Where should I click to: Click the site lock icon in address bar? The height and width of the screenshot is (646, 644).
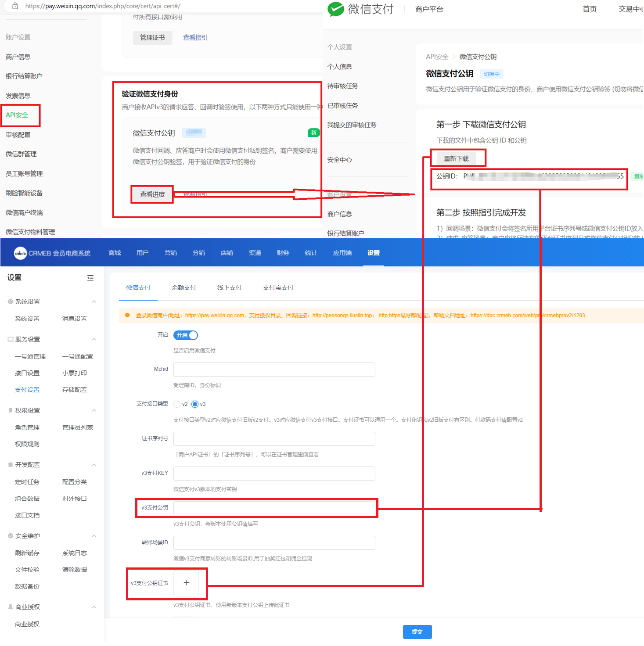tap(15, 6)
